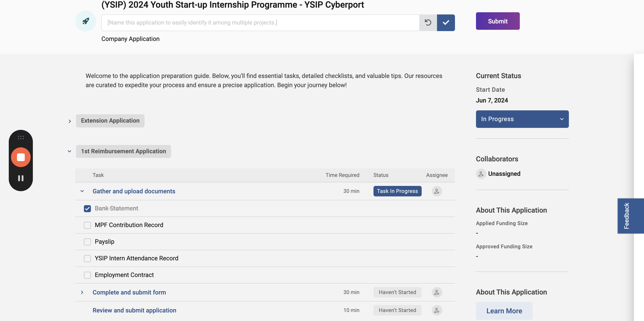The width and height of the screenshot is (644, 321).
Task: Pause the screen recording
Action: pos(21,178)
